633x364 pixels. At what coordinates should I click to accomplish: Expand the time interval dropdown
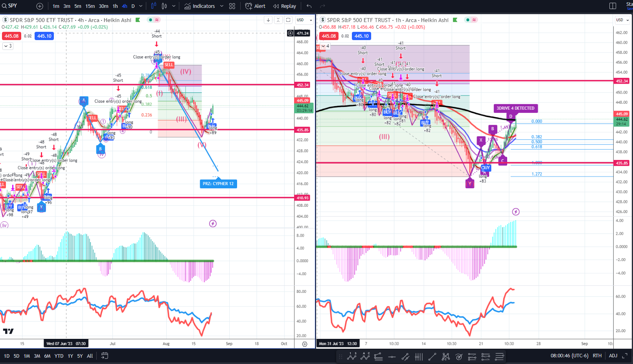point(141,6)
